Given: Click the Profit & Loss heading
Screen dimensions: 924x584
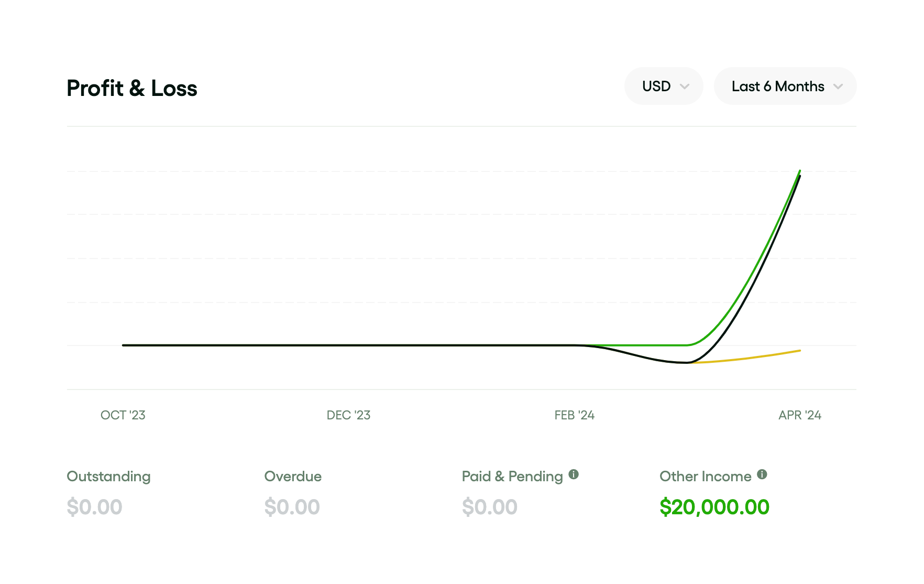Looking at the screenshot, I should coord(132,88).
